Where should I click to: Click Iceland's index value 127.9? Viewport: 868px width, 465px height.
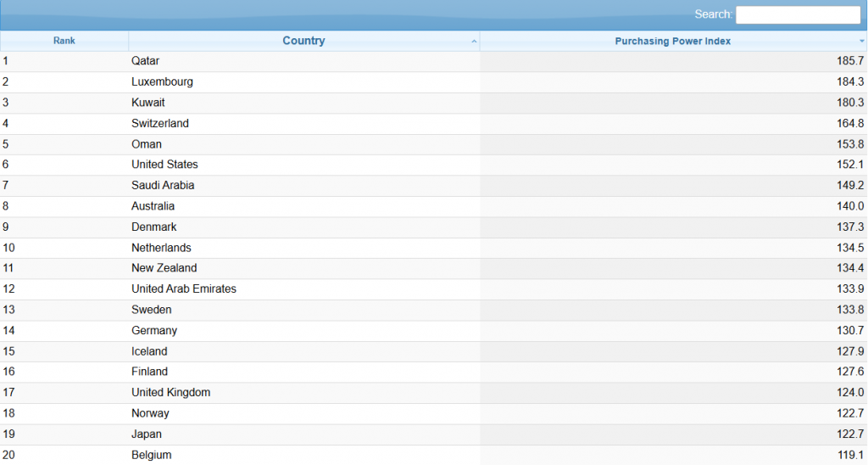[850, 351]
